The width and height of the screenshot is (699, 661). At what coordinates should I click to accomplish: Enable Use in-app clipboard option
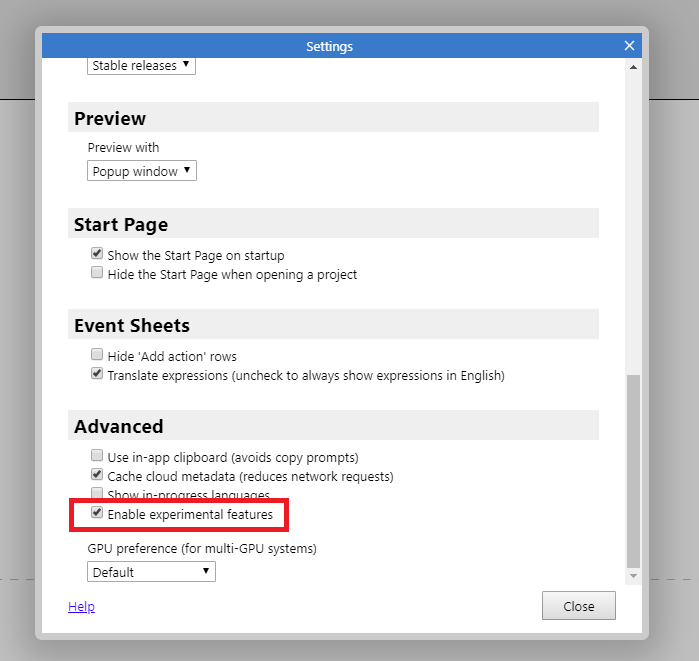click(97, 456)
